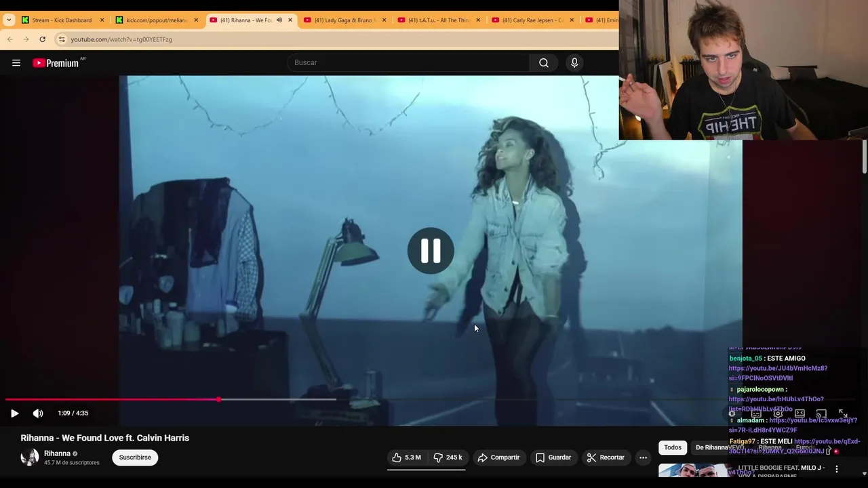
Task: Click the youtube.com address bar URL
Action: (x=121, y=39)
